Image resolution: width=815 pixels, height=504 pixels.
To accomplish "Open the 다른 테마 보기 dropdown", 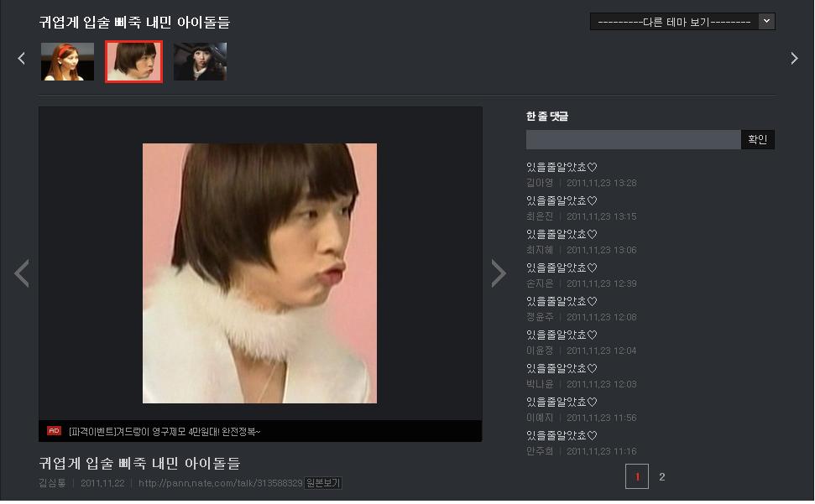I will point(682,22).
